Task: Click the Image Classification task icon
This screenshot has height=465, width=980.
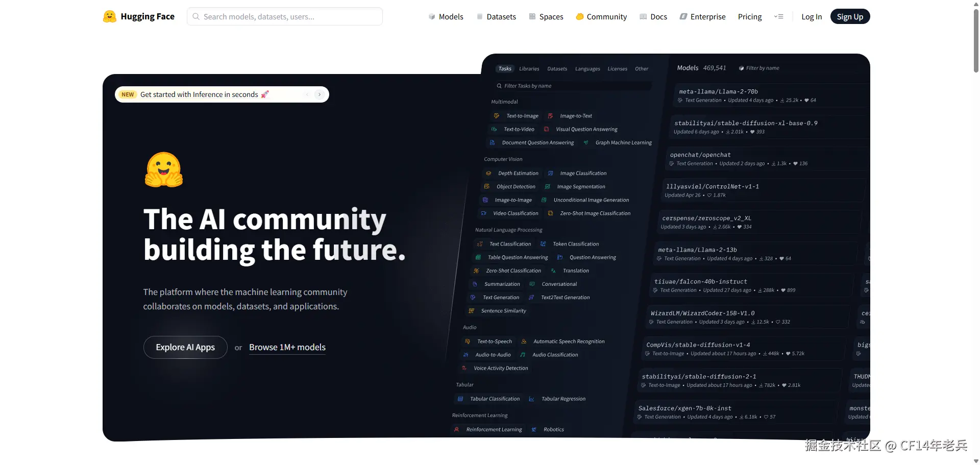Action: (x=551, y=174)
